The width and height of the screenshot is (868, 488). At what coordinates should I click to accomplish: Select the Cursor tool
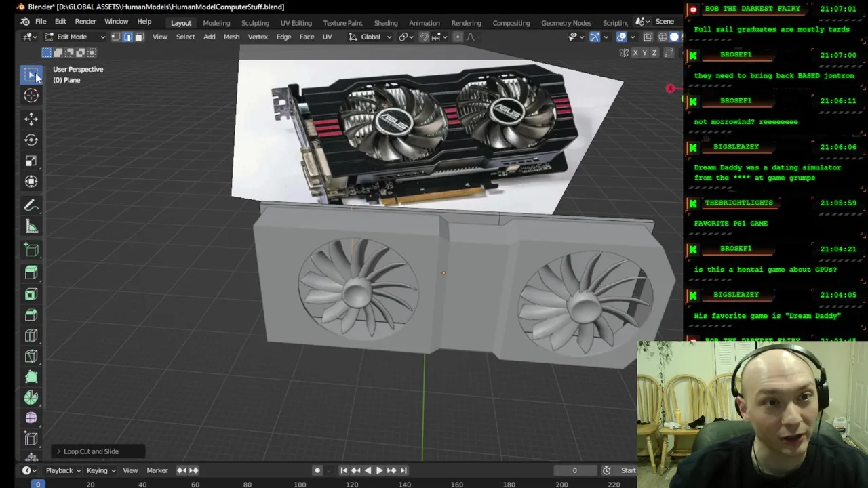31,96
